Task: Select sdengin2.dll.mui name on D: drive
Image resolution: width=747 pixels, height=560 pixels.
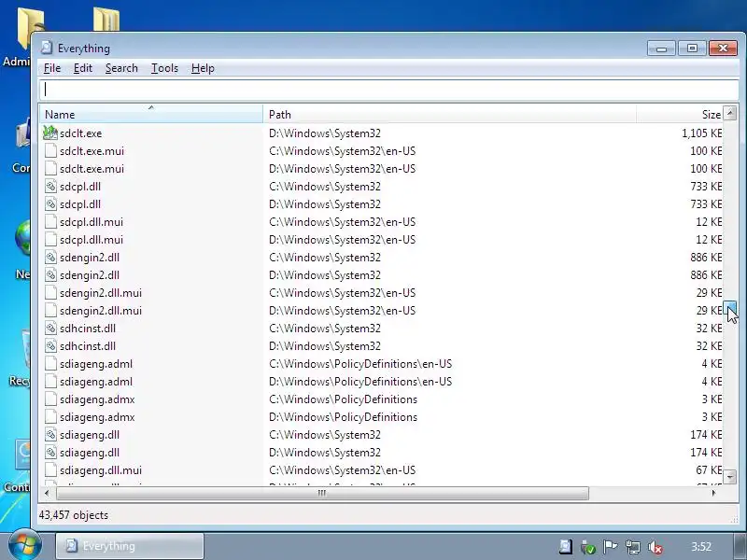Action: tap(101, 311)
